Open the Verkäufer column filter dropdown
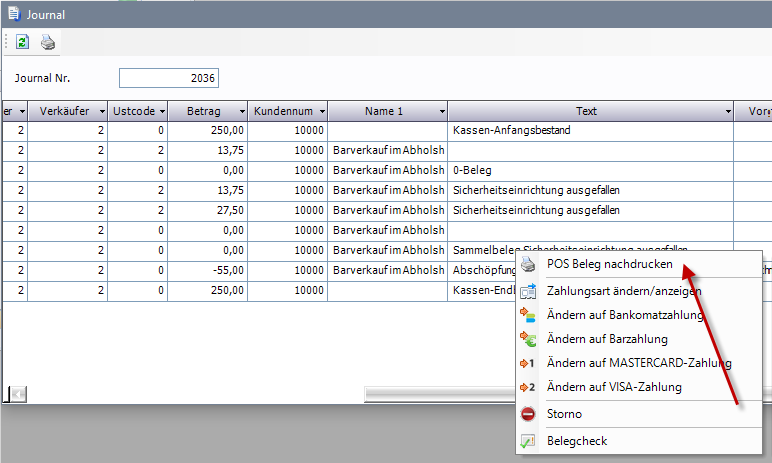 click(100, 111)
